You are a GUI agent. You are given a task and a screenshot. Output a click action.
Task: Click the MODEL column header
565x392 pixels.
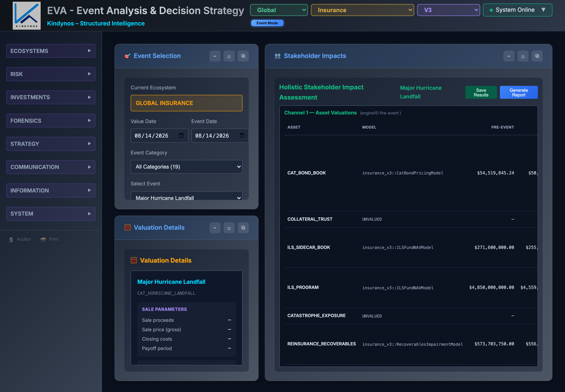tap(369, 127)
